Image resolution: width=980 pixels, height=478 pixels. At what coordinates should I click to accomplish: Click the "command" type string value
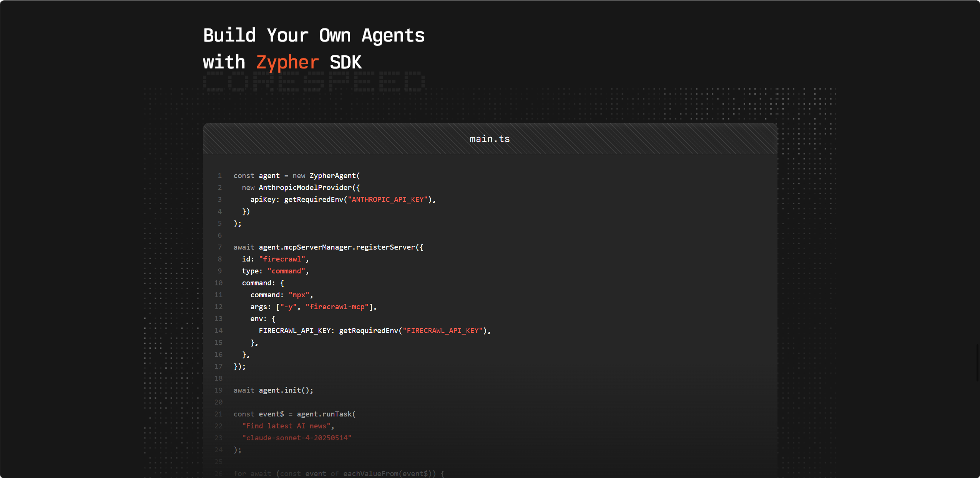286,271
